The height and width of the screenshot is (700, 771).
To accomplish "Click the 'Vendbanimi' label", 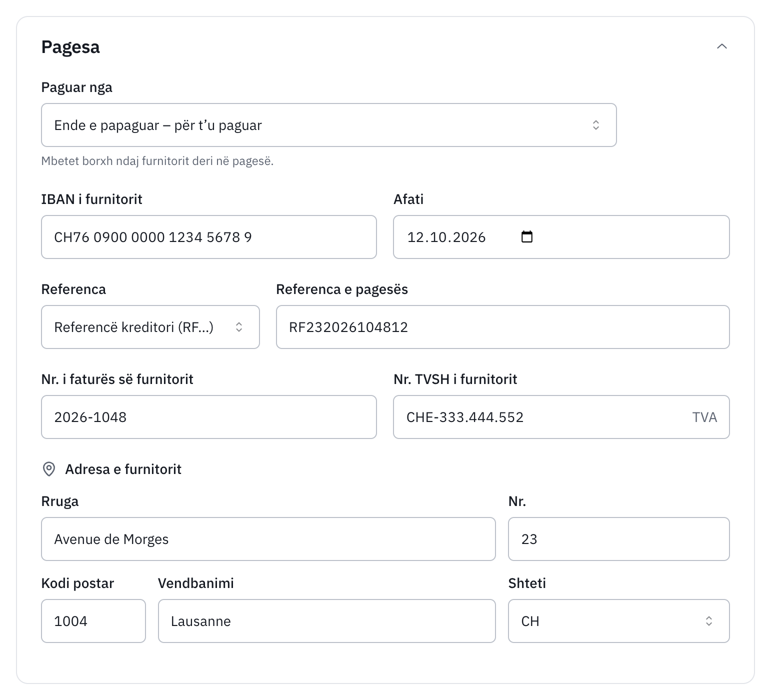I will [196, 583].
